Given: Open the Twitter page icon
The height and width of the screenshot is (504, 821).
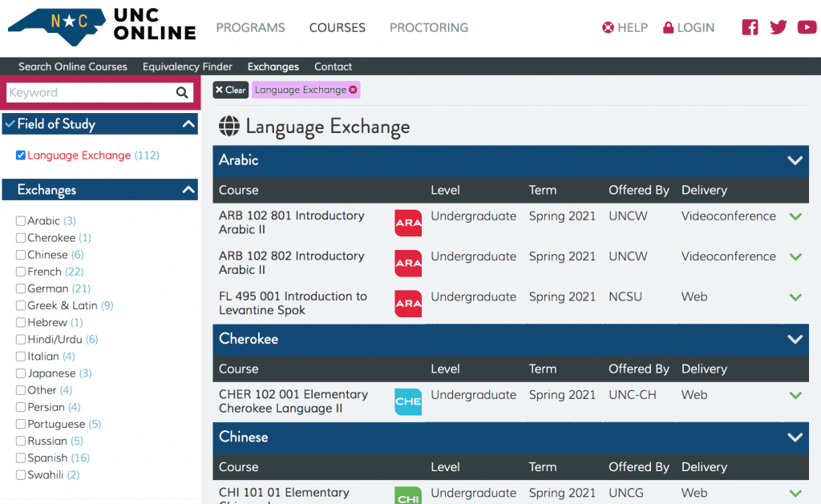Looking at the screenshot, I should coord(779,27).
